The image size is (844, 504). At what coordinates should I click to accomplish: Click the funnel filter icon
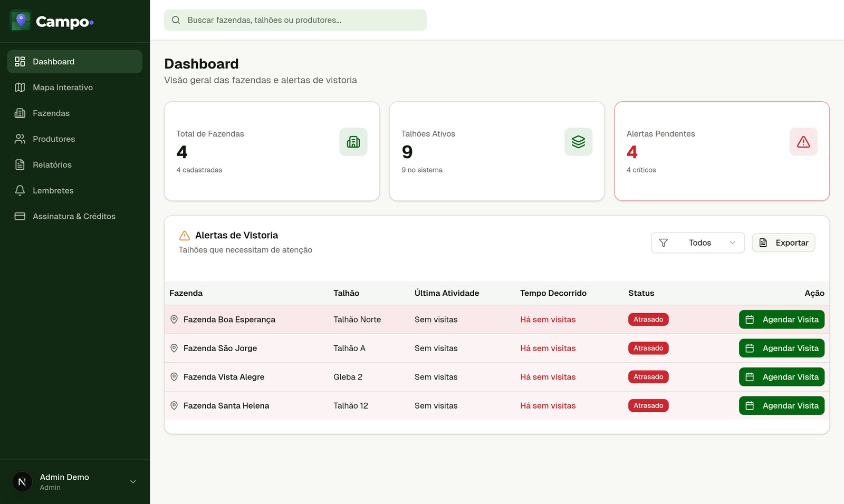[664, 243]
